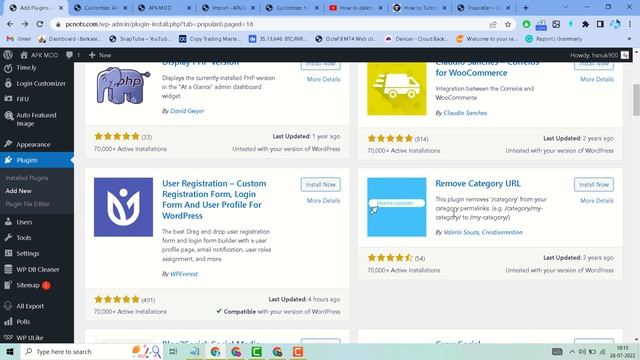Install the User Registration plugin now
640x360 pixels.
[320, 184]
